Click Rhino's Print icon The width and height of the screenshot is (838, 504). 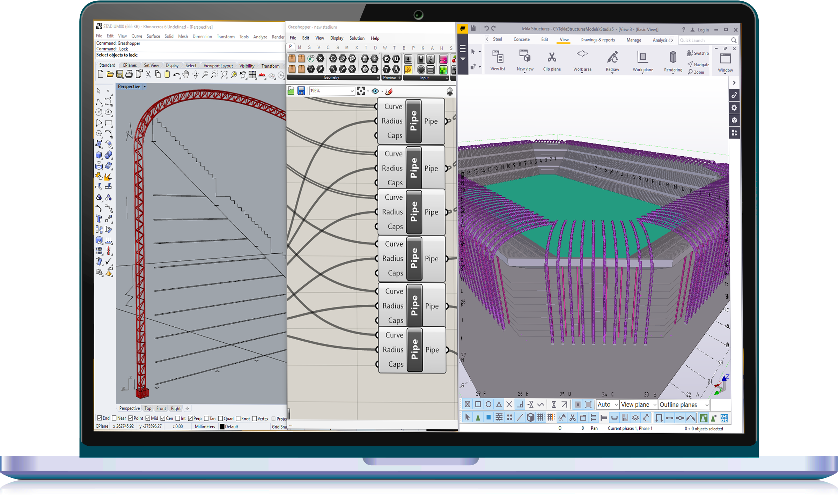click(x=129, y=74)
